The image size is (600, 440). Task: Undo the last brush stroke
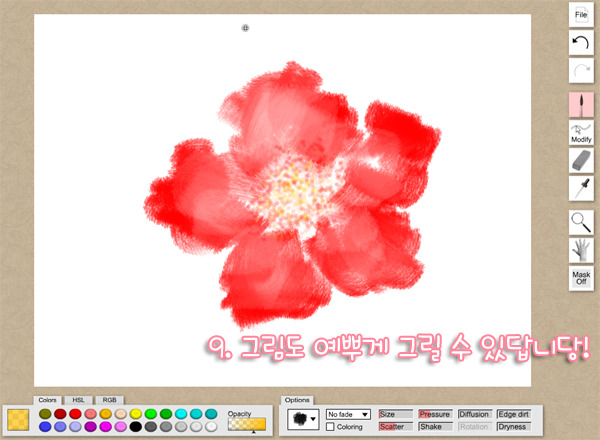click(x=581, y=42)
